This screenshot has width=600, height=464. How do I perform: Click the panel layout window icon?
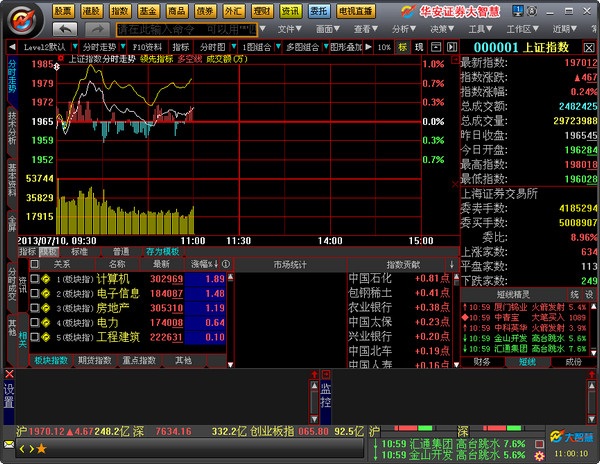click(436, 47)
